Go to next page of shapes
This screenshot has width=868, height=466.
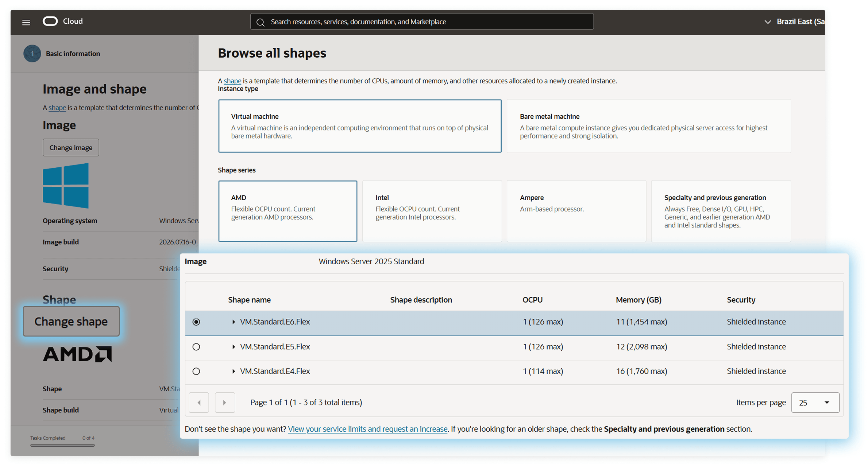[x=225, y=403]
